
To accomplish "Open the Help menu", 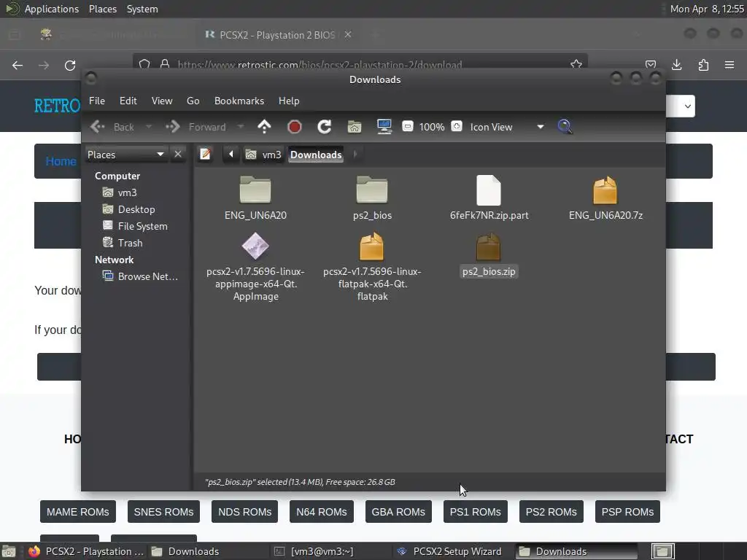I will point(289,101).
